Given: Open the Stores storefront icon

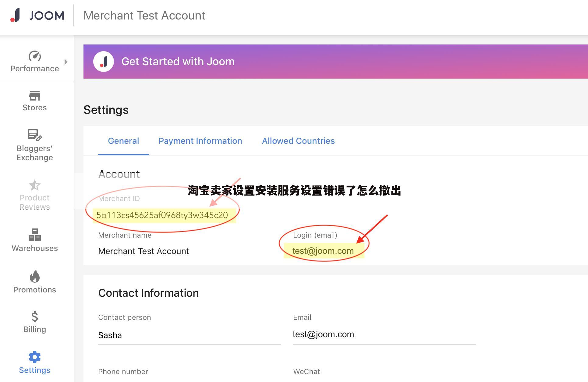Looking at the screenshot, I should point(35,96).
